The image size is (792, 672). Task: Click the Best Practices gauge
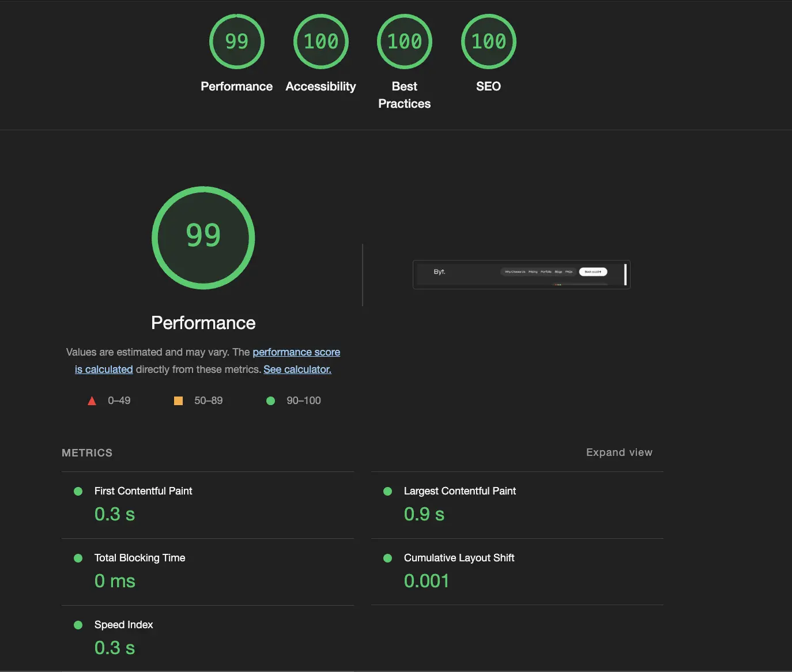pos(404,41)
